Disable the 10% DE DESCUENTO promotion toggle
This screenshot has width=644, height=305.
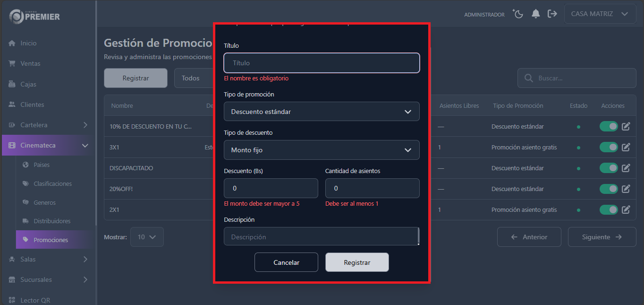coord(609,126)
